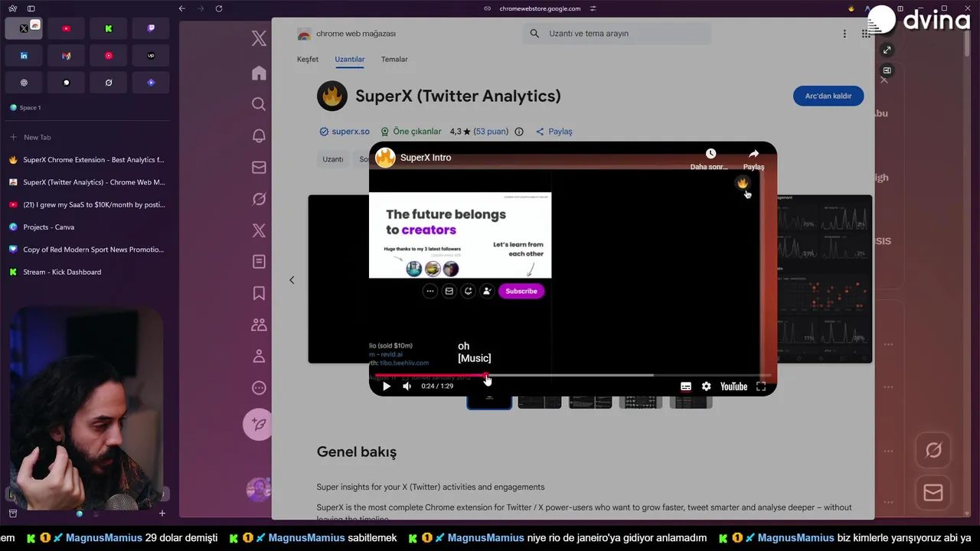Open the pinned YouTube Music tab tile
980x551 pixels.
(109, 56)
